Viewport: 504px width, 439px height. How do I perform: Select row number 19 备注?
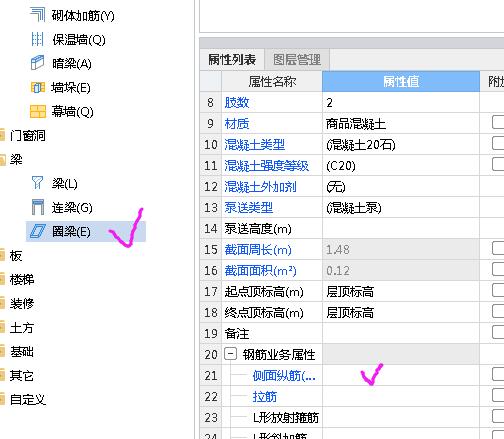coord(211,334)
